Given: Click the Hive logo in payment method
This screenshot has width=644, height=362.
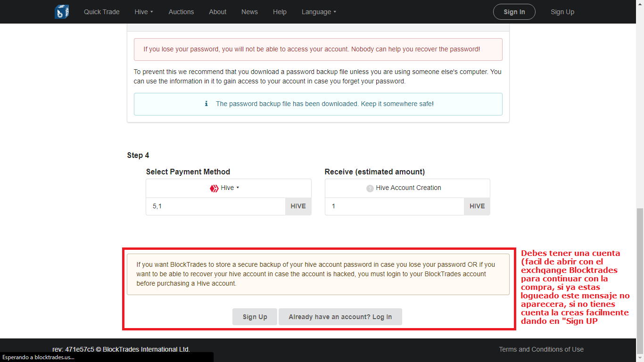Looking at the screenshot, I should pos(214,188).
